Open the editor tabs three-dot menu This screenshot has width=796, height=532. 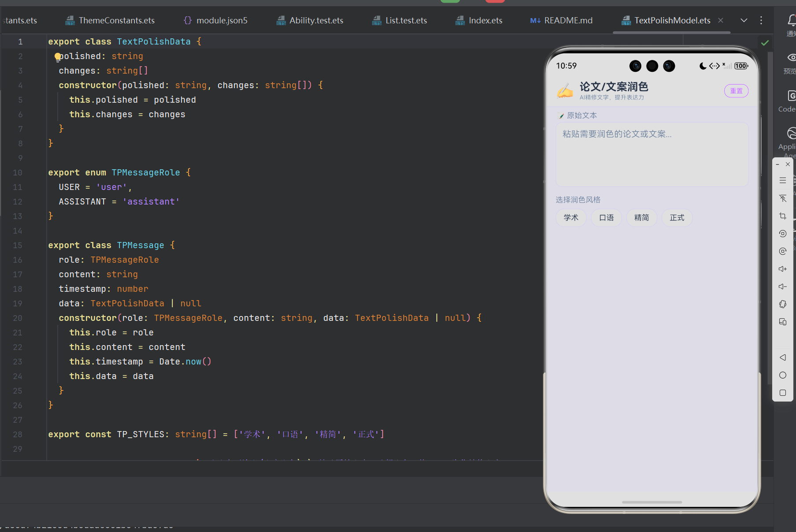pos(761,20)
